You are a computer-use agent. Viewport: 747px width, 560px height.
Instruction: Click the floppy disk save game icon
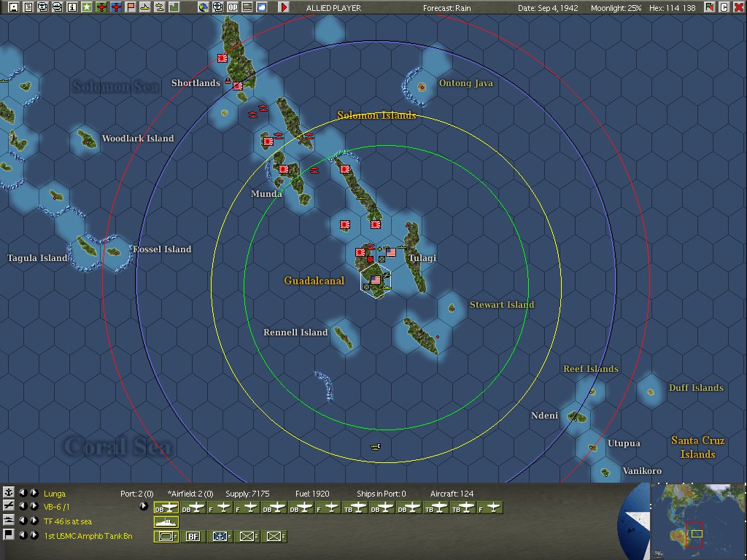tap(13, 7)
